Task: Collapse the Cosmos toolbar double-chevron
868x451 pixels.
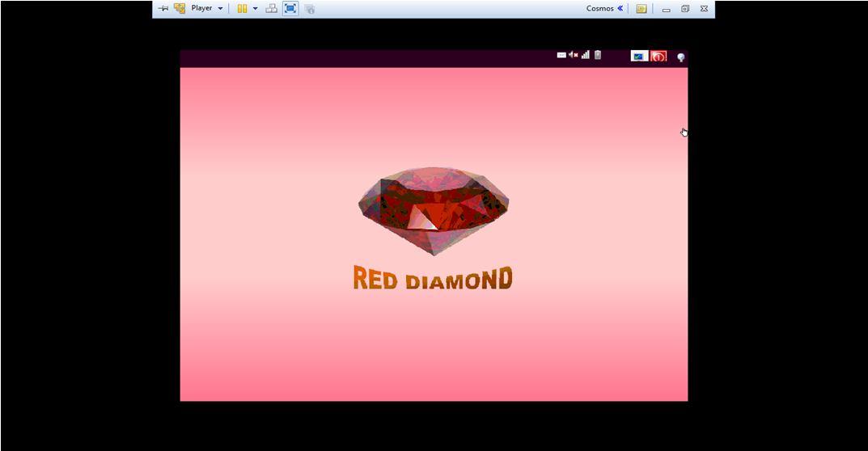Action: pos(620,8)
